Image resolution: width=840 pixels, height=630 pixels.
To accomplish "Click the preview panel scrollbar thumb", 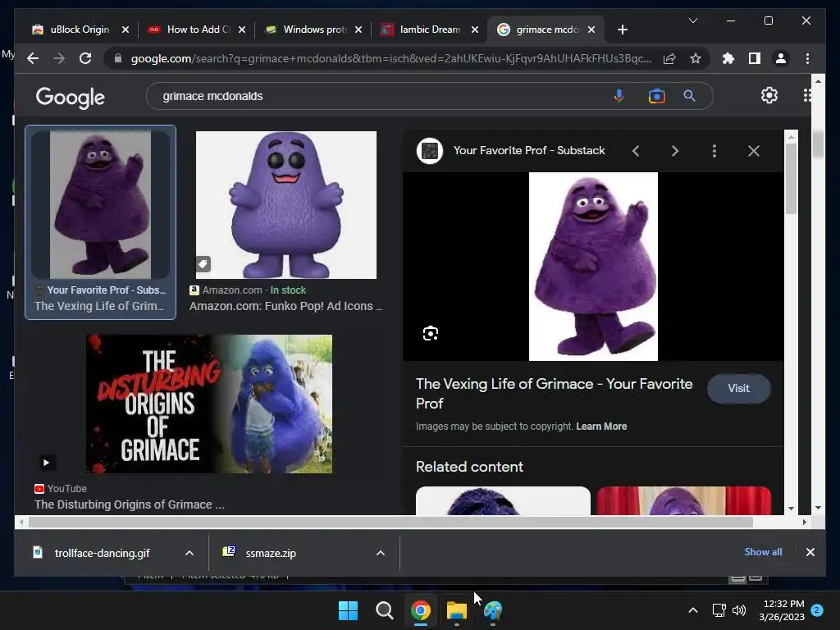I will pos(791,180).
